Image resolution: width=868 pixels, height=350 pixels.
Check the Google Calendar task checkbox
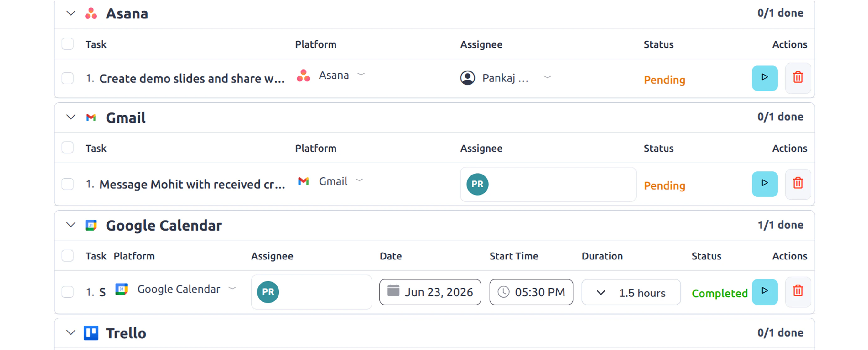click(x=67, y=292)
